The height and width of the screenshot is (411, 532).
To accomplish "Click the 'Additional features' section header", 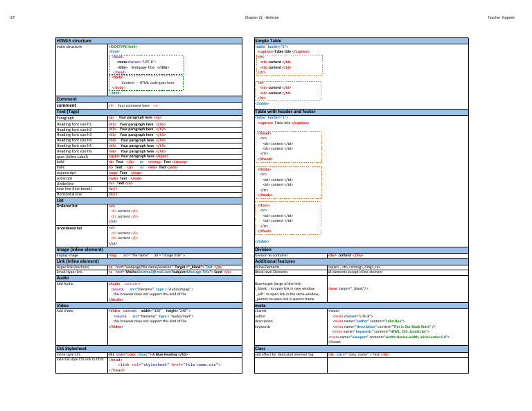I will 275,261.
